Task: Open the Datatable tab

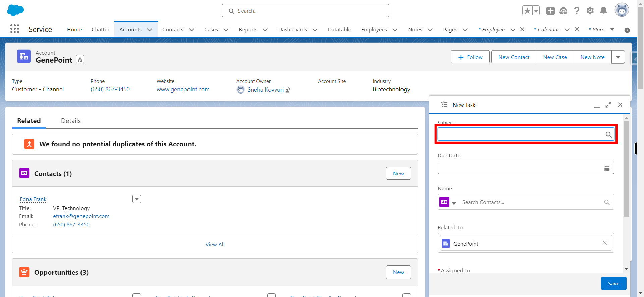Action: coord(339,30)
